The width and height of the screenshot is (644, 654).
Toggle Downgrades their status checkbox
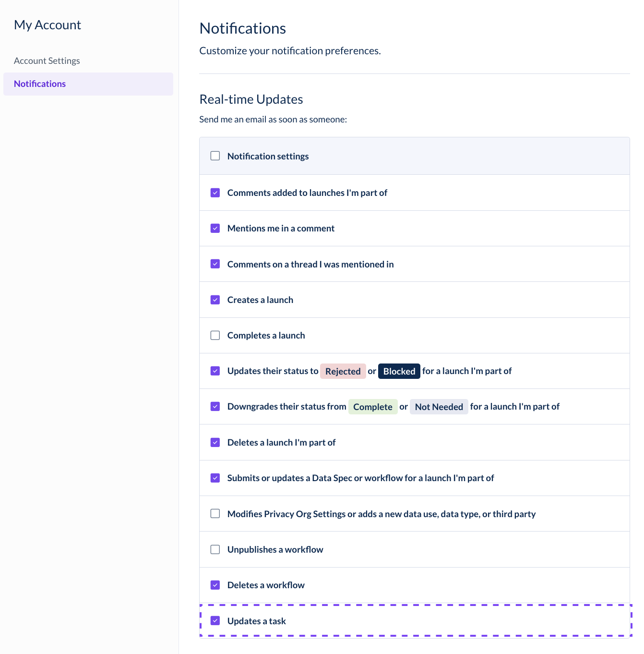[x=215, y=406]
